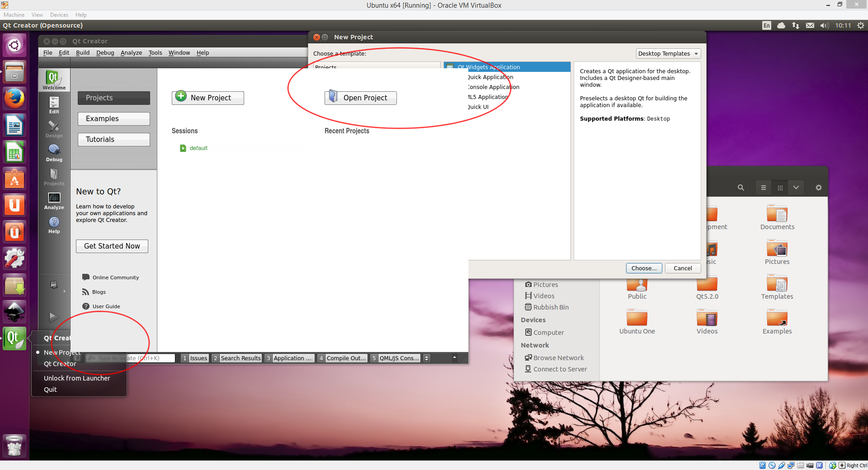Cancel the New Project dialog
The width and height of the screenshot is (868, 470).
point(683,268)
